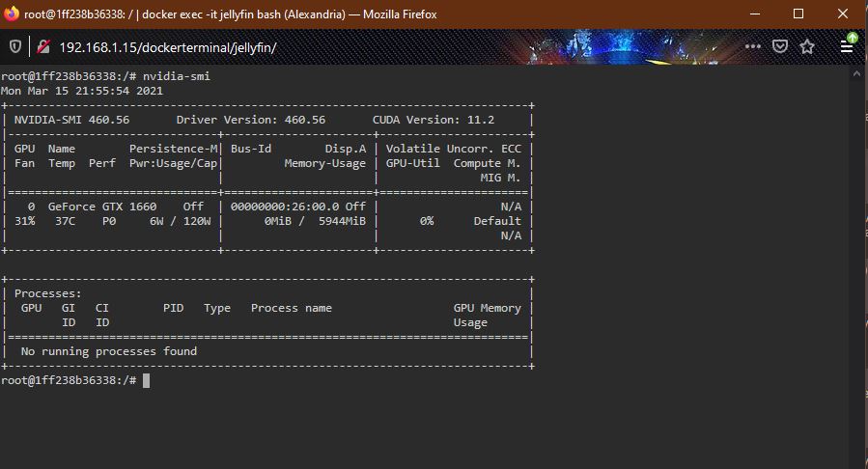Screen dimensions: 868x469
Task: Click the 'Processes:' heading
Action: (47, 293)
